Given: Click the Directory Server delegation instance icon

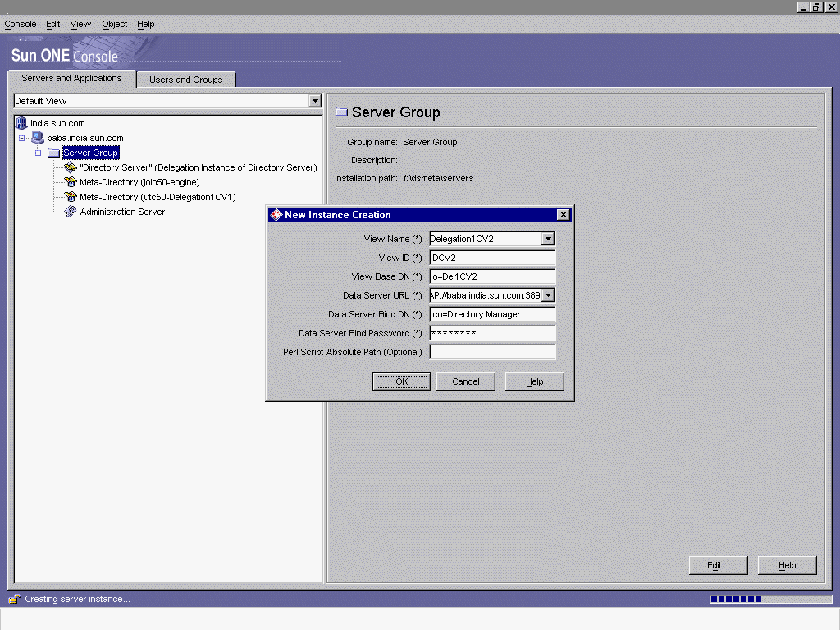Looking at the screenshot, I should (x=71, y=167).
